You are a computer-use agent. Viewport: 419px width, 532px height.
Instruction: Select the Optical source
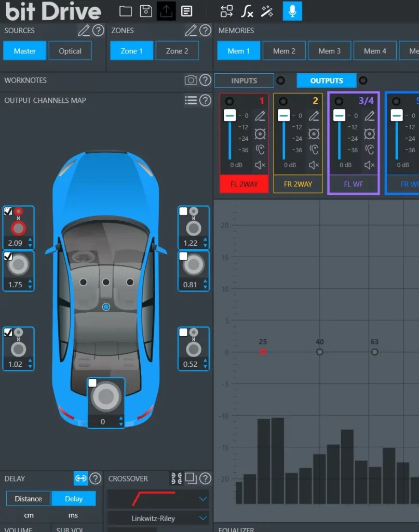pos(70,51)
